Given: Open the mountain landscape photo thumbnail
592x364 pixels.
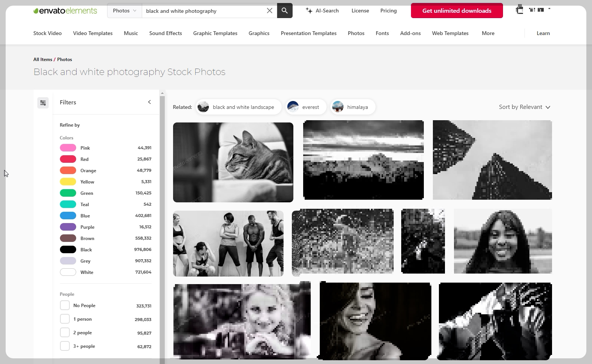Looking at the screenshot, I should [x=363, y=160].
